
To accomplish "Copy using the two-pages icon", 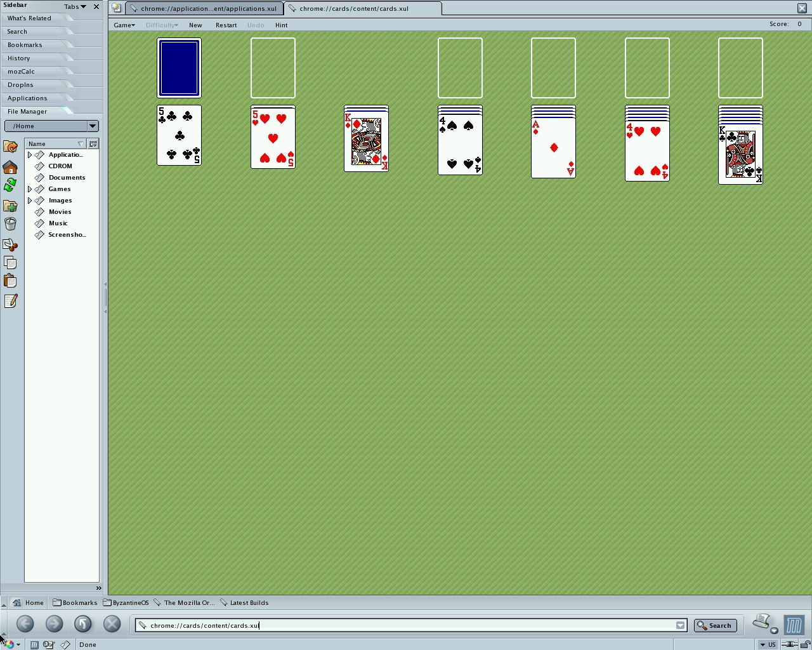I will point(10,263).
